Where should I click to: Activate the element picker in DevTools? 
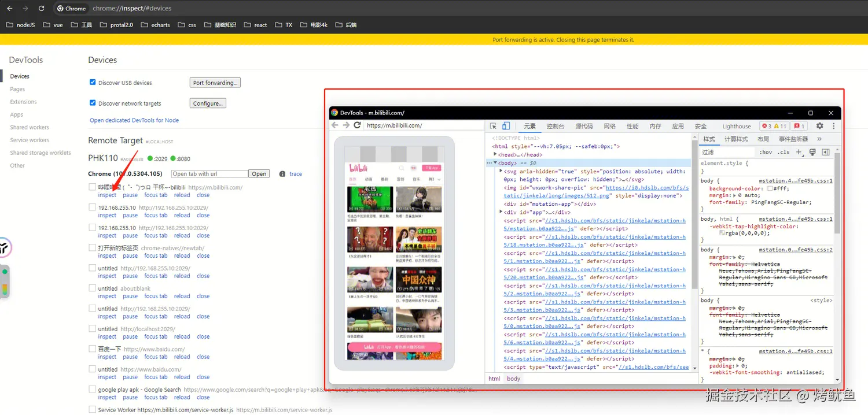[493, 126]
